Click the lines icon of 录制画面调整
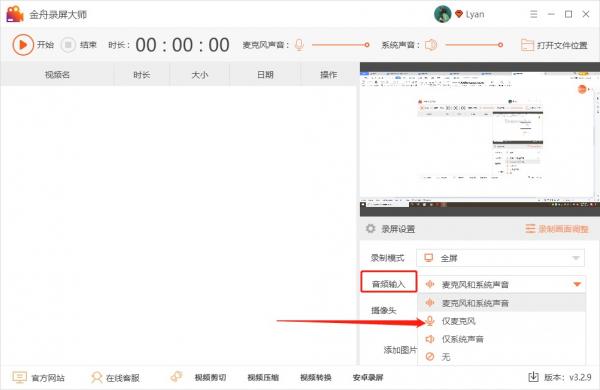 point(530,229)
